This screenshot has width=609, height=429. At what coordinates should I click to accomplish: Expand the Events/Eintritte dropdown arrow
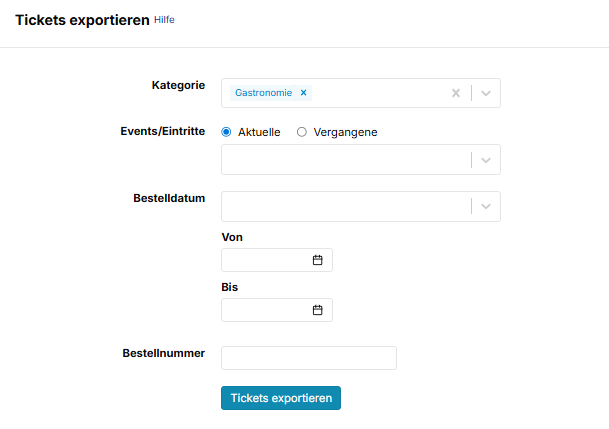click(x=485, y=160)
